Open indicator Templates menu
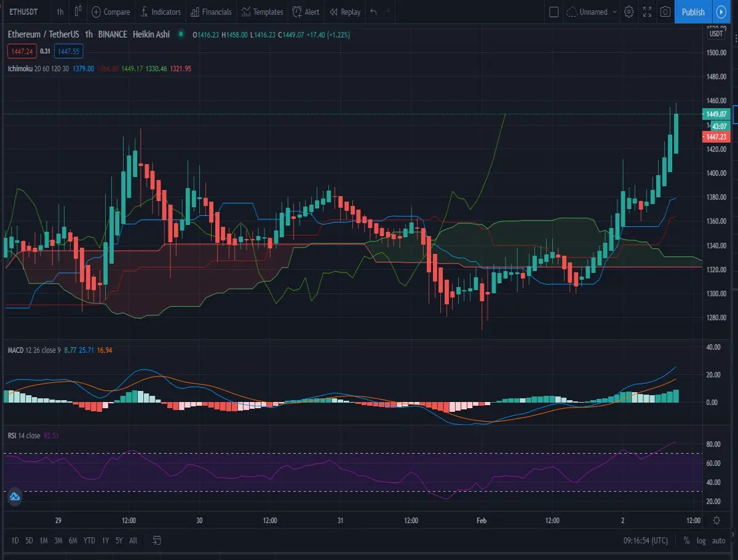This screenshot has width=738, height=560. point(263,12)
